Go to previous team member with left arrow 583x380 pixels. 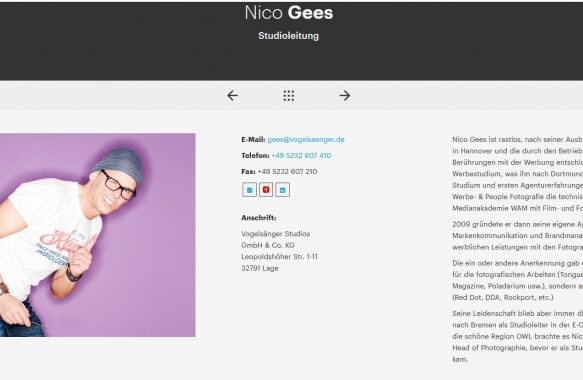click(x=233, y=96)
